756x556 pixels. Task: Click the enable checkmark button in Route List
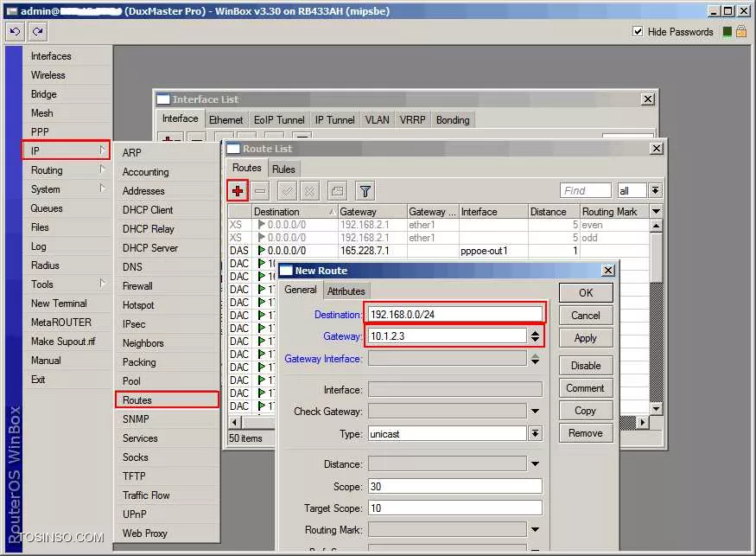(x=287, y=191)
